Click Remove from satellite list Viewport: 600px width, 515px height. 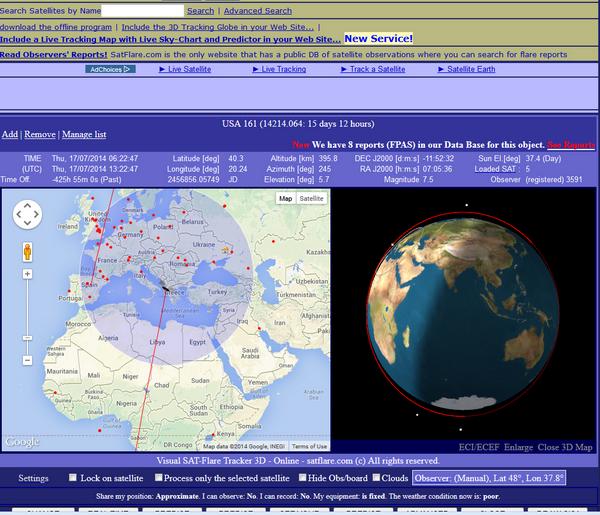click(x=40, y=134)
